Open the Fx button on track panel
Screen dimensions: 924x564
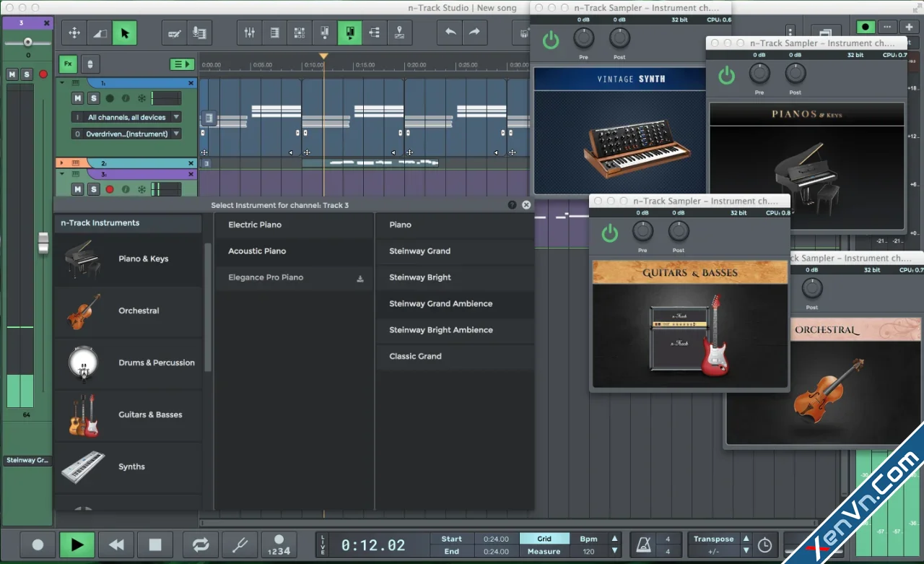(68, 64)
